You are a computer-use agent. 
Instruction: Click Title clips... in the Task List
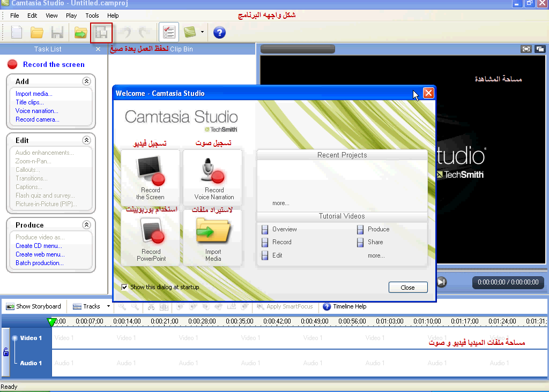pyautogui.click(x=30, y=102)
